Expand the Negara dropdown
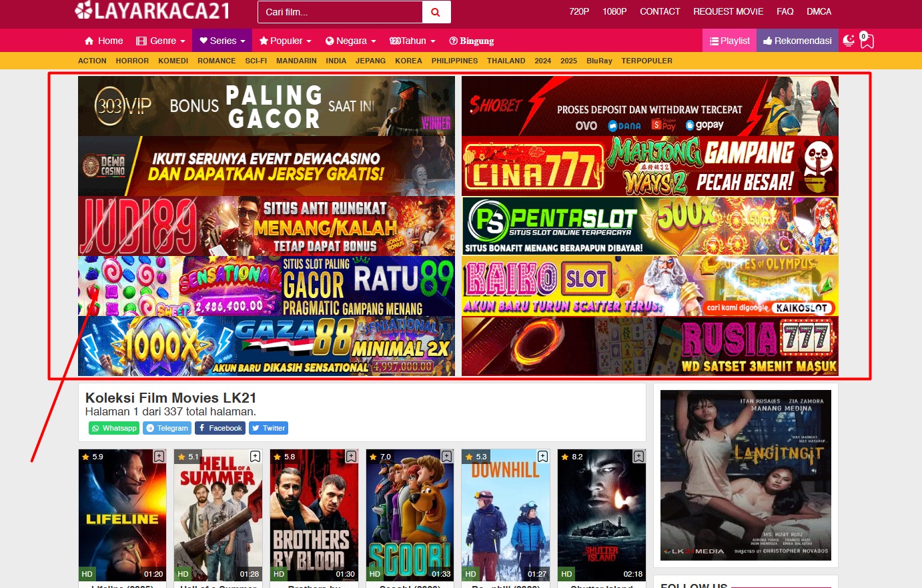 (351, 41)
